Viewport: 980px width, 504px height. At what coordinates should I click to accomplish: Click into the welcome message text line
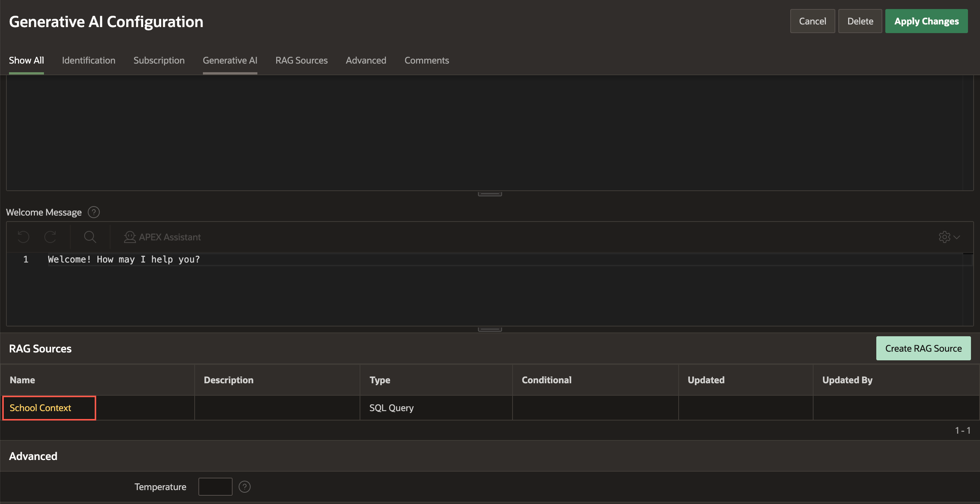point(124,259)
